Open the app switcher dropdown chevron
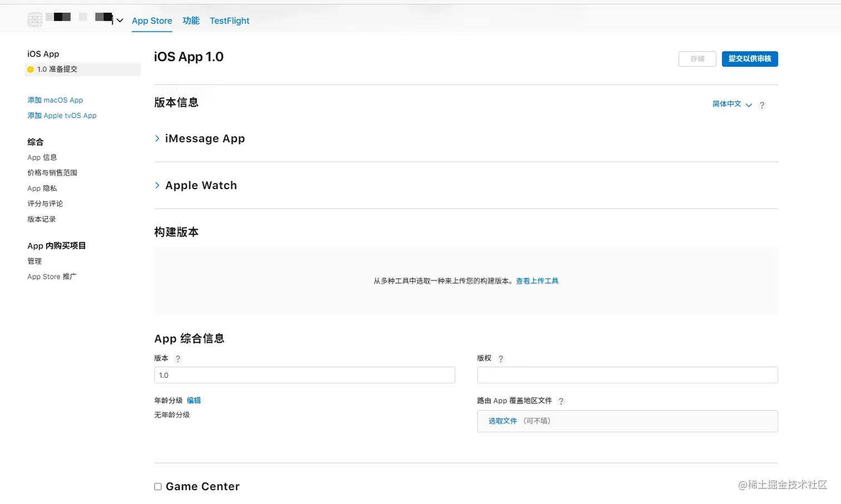 pyautogui.click(x=120, y=21)
